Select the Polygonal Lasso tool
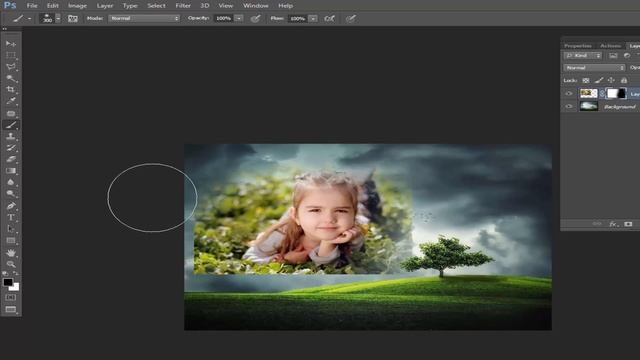This screenshot has height=360, width=640. coord(11,67)
